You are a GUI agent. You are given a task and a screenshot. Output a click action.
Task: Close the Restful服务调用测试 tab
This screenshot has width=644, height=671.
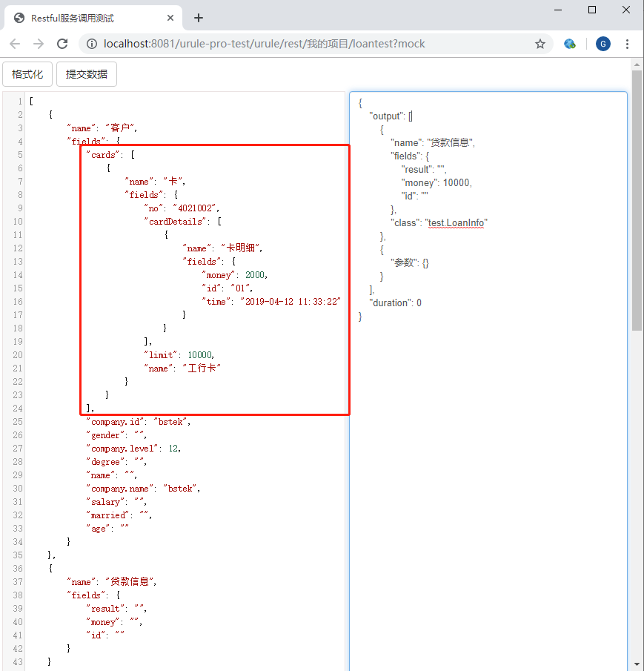coord(170,18)
